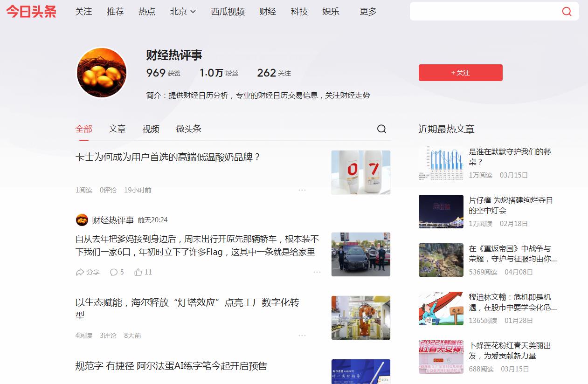Open hot article 穆迪林文翰：危机即是机遇

point(513,302)
